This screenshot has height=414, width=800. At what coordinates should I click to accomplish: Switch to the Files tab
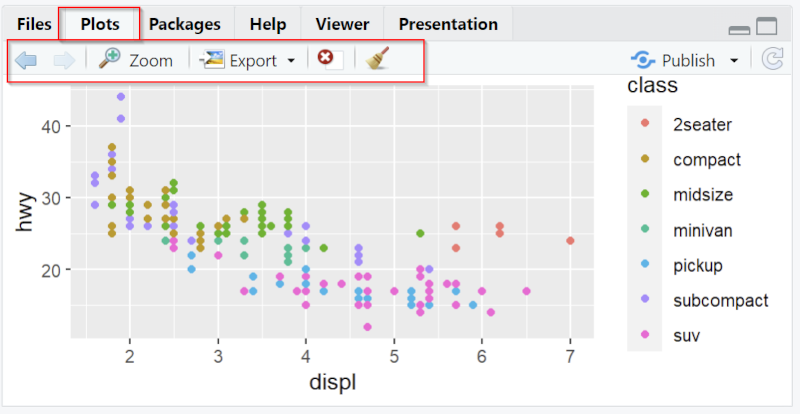(34, 24)
